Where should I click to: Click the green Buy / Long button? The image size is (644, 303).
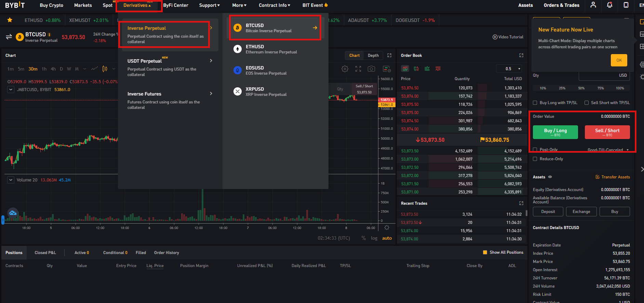[555, 132]
